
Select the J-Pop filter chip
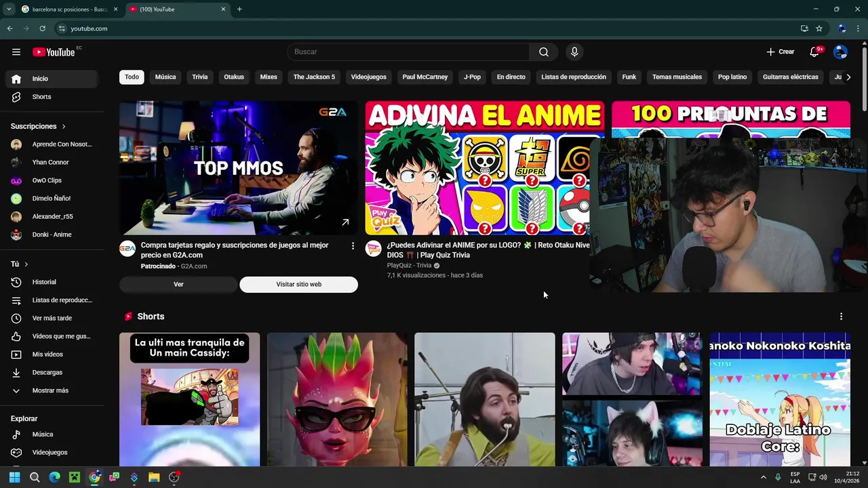point(472,77)
